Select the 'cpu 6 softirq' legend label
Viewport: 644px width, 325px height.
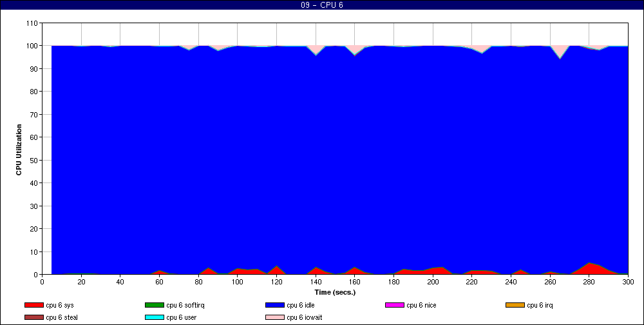coord(185,305)
